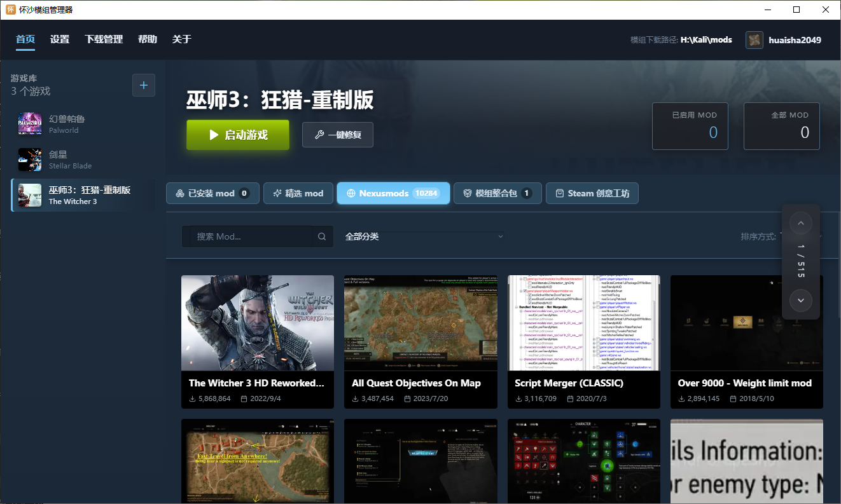This screenshot has width=841, height=504.
Task: Open the 排序方式 sort dropdown
Action: click(x=781, y=236)
